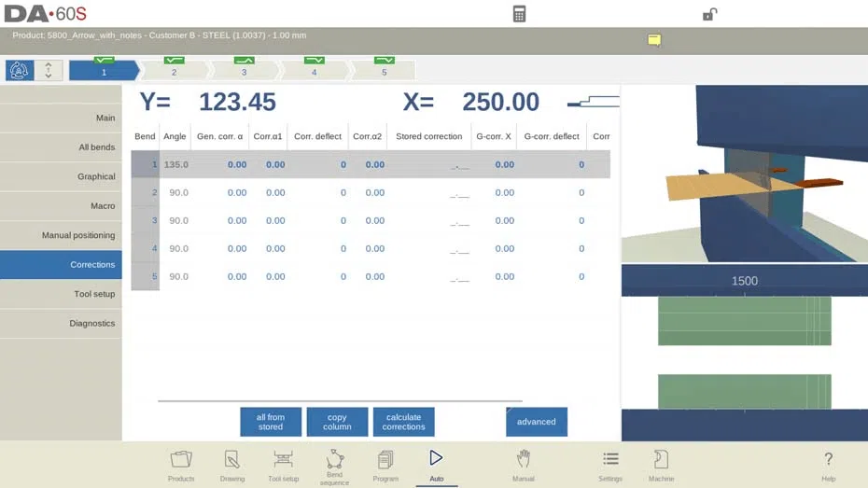Switch to Manual mode hand icon

523,466
